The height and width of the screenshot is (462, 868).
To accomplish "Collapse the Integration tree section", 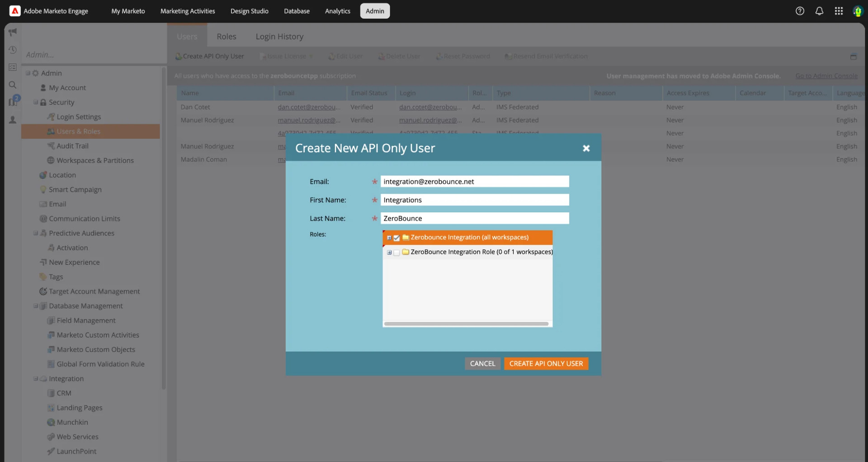I will 35,378.
